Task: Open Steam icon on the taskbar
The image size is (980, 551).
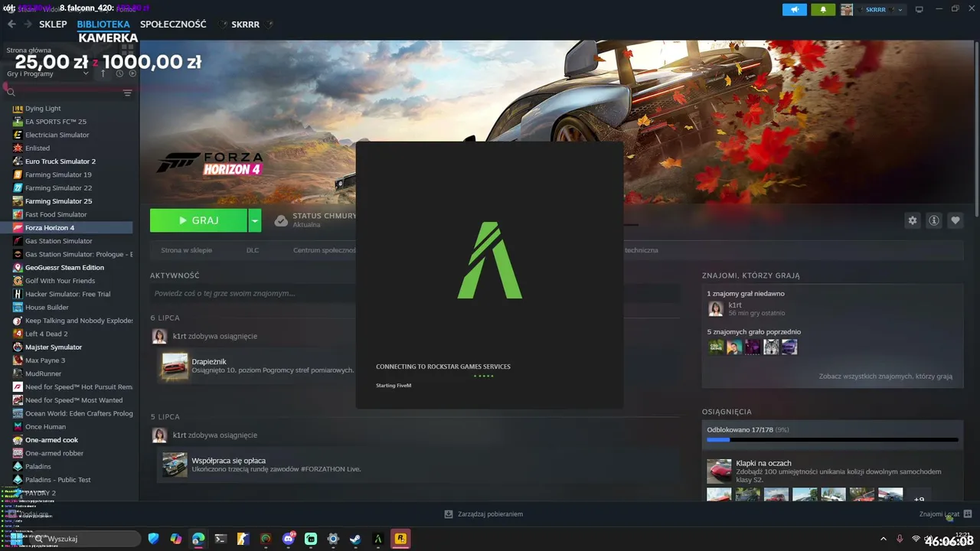Action: [355, 539]
